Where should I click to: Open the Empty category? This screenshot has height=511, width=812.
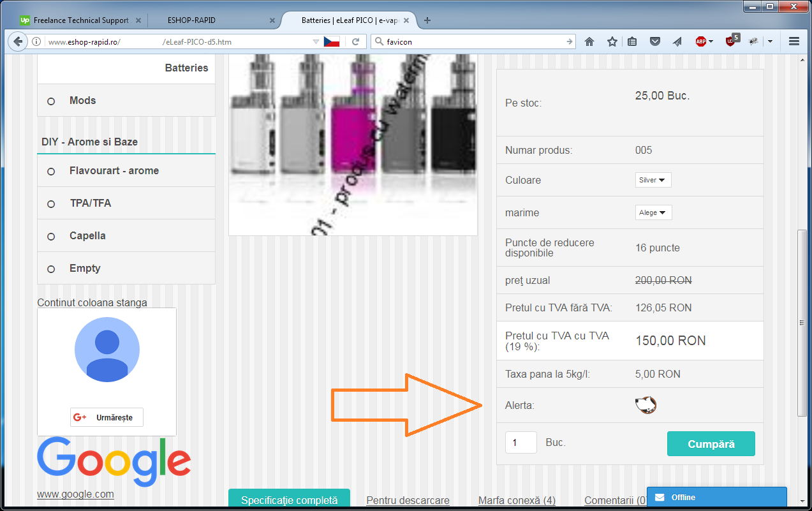(126, 268)
